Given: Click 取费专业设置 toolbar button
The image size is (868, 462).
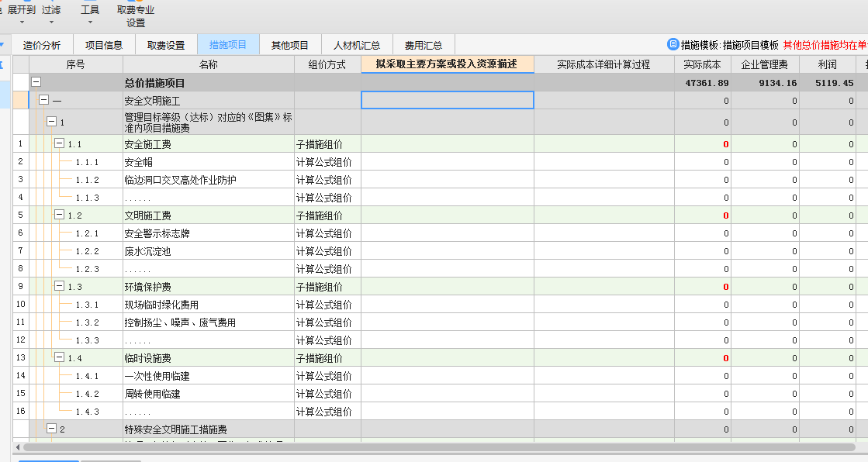Looking at the screenshot, I should coord(136,16).
